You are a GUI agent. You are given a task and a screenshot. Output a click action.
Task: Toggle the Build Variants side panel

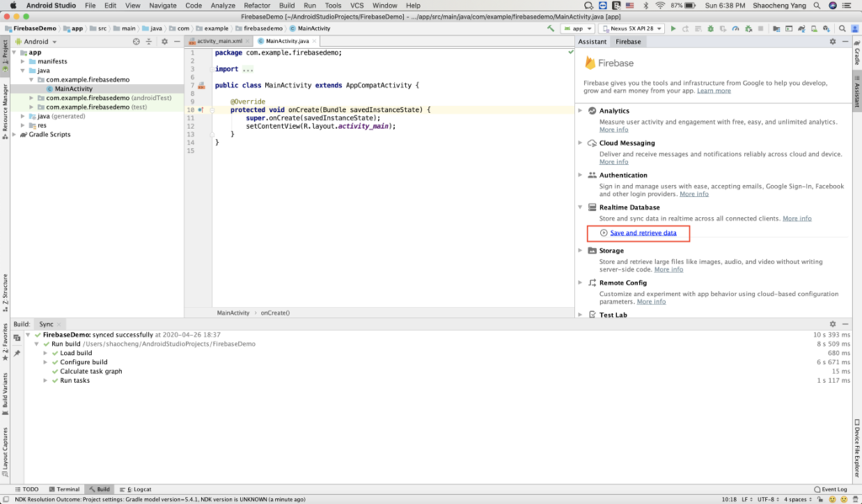5,394
